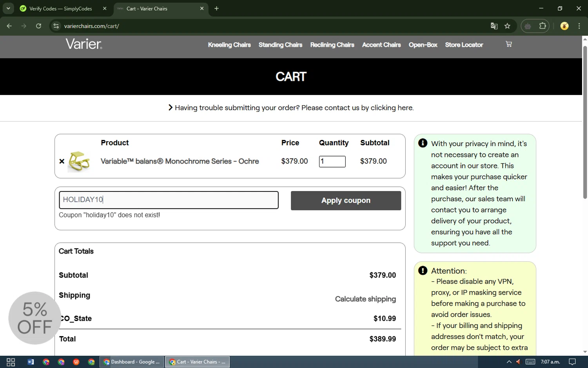588x368 pixels.
Task: Focus the coupon code field with HOLIDAY10
Action: (x=169, y=200)
